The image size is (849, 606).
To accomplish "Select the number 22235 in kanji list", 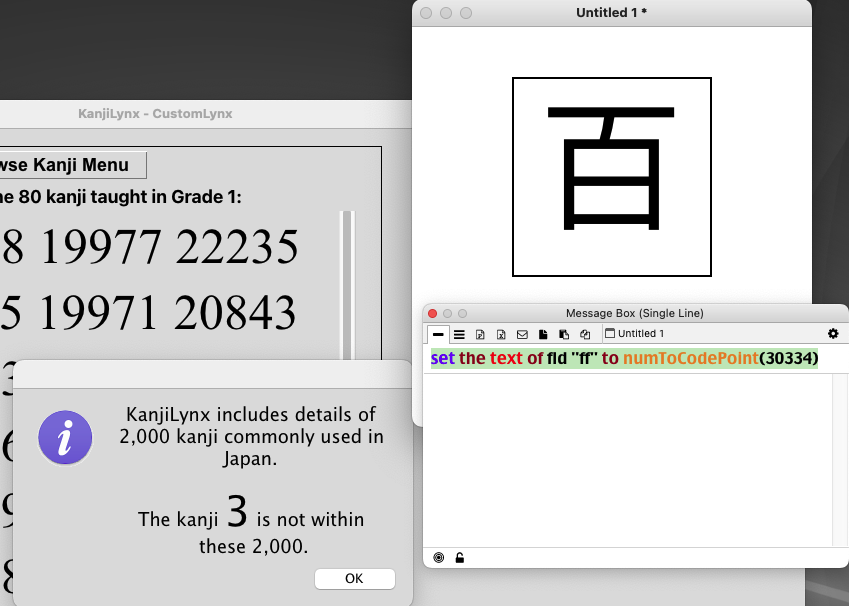I will 237,247.
